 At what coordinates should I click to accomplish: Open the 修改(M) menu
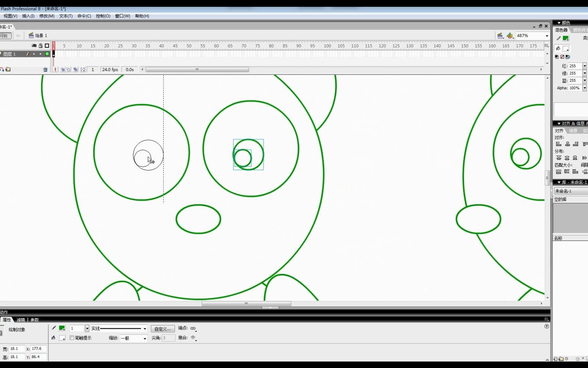point(47,16)
